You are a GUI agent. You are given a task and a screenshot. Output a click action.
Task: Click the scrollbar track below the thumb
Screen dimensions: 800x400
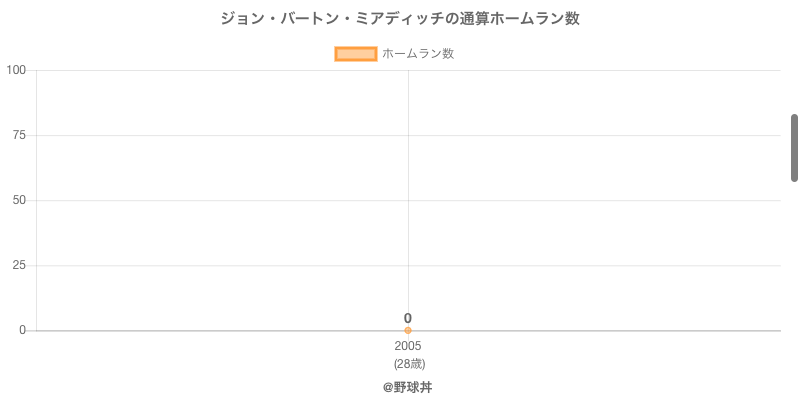[x=794, y=291]
